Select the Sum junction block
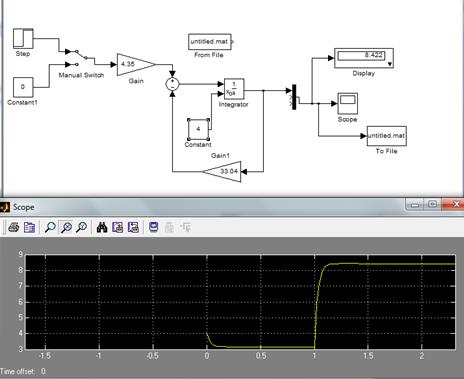The width and height of the screenshot is (464, 379). pyautogui.click(x=172, y=84)
